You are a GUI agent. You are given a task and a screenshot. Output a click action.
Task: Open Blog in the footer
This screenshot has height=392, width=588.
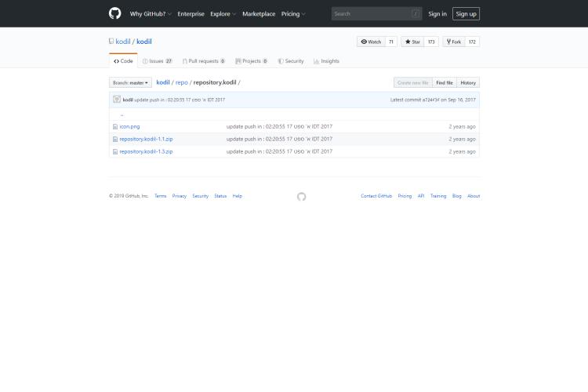pos(457,196)
